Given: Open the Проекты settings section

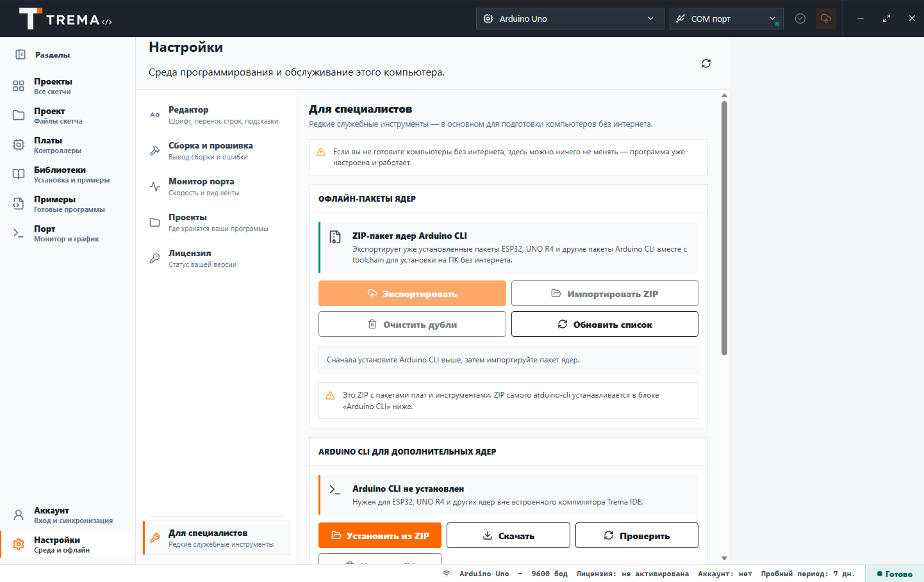Looking at the screenshot, I should pos(217,222).
